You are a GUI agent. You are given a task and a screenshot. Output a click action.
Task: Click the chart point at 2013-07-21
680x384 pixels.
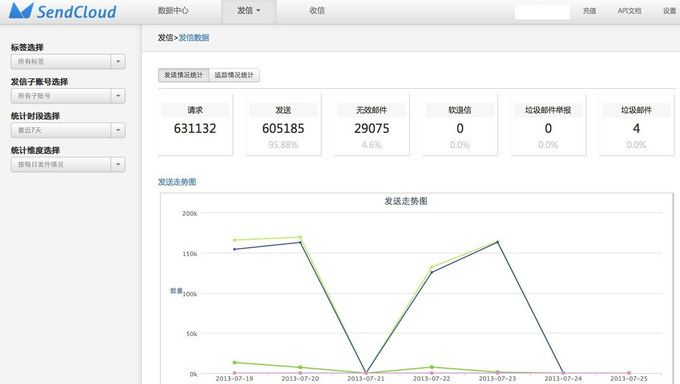point(366,373)
